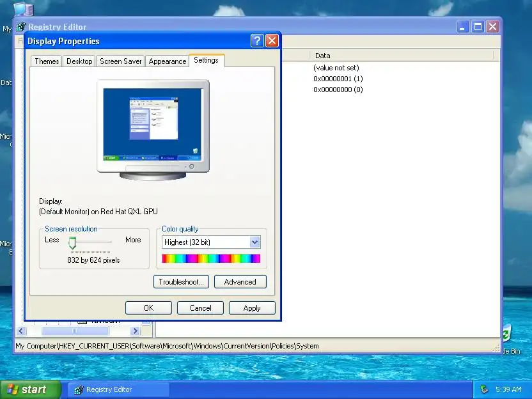Select the '0x00000001 (1)' data cell
Screen dimensions: 532x399
[338, 79]
